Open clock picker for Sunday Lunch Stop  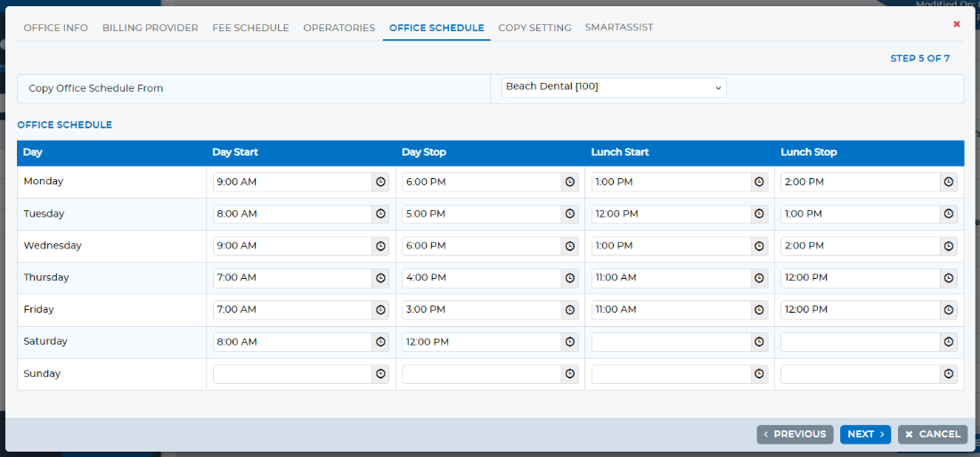[949, 374]
